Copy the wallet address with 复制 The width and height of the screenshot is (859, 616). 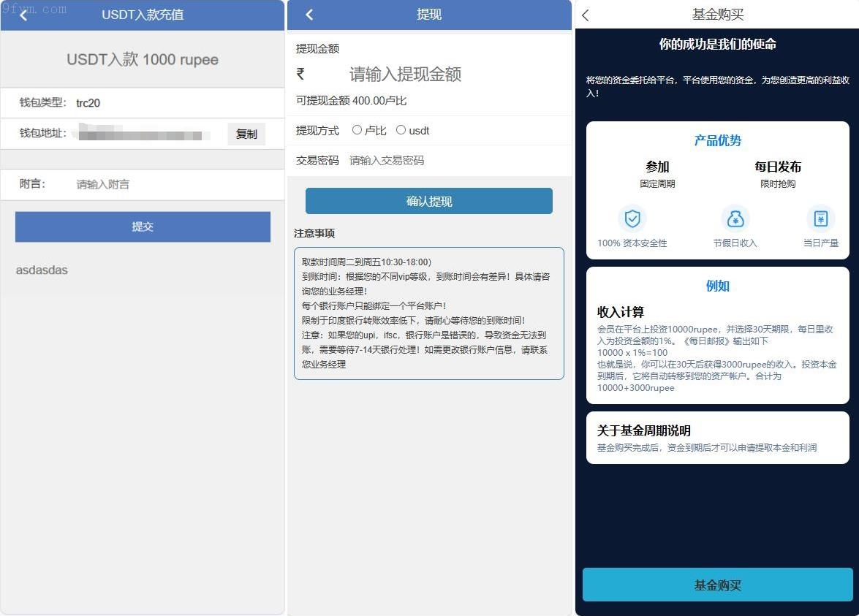pyautogui.click(x=246, y=134)
